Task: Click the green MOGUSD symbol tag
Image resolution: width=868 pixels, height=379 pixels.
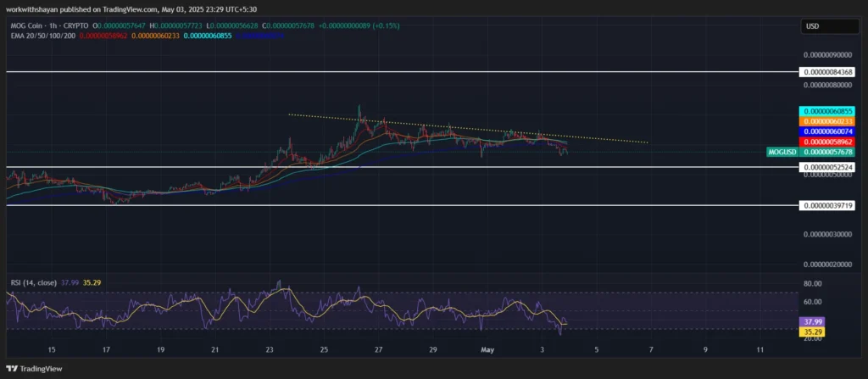Action: click(x=782, y=152)
